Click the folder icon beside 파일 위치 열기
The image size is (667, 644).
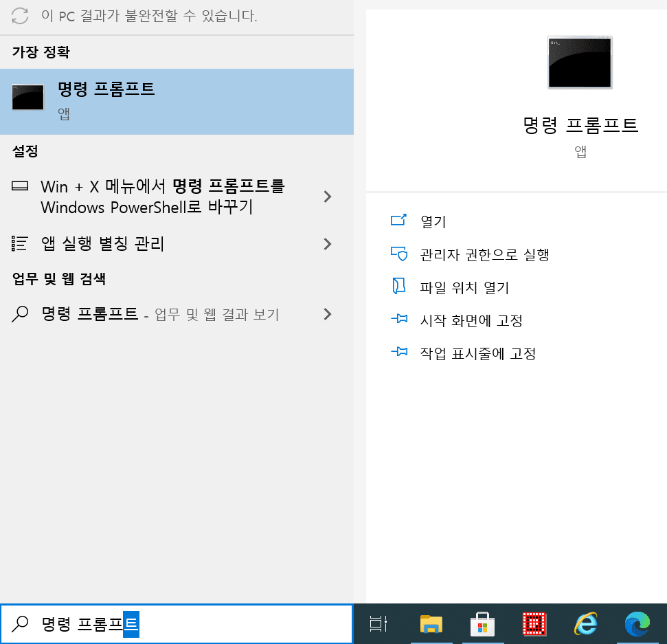point(400,287)
